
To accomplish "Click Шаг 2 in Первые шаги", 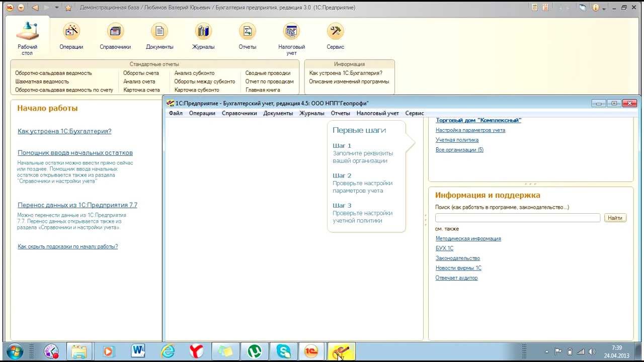I will tap(342, 175).
